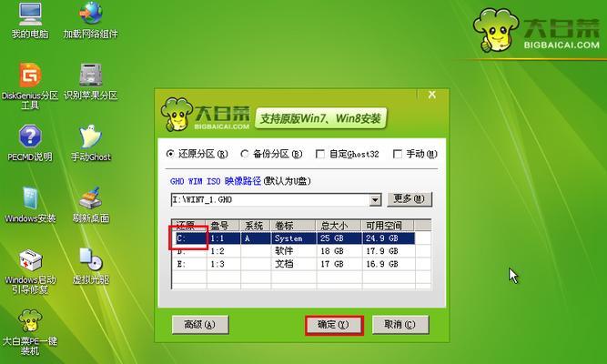Click the 可用空间 column header

pos(388,226)
